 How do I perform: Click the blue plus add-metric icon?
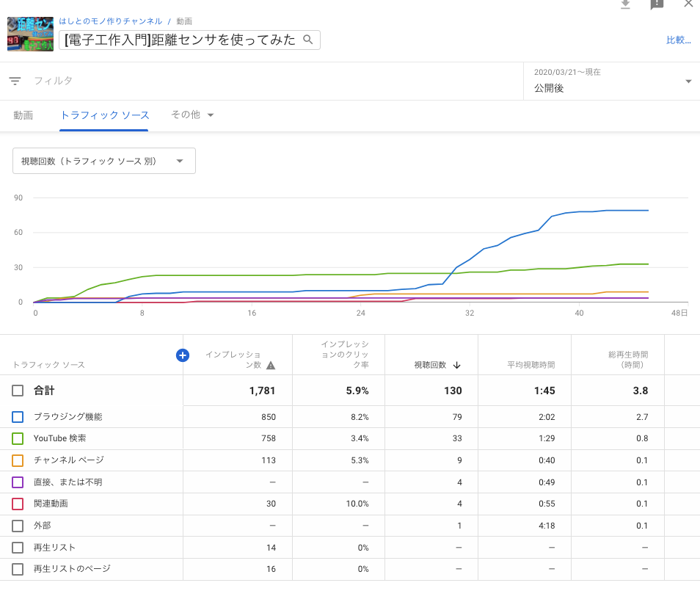click(183, 355)
